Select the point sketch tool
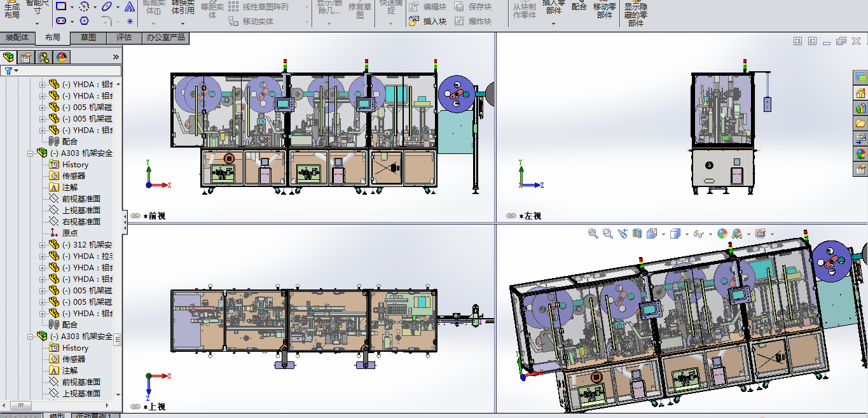The height and width of the screenshot is (418, 868). pos(130,20)
